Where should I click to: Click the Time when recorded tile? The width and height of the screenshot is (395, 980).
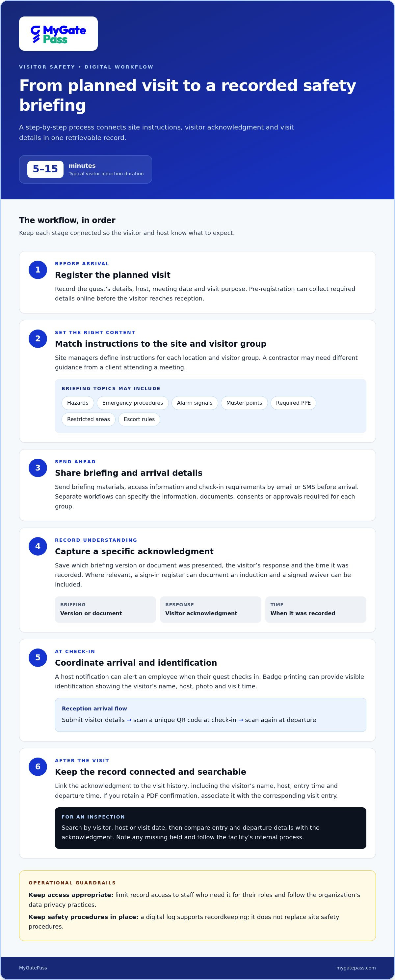tap(316, 610)
